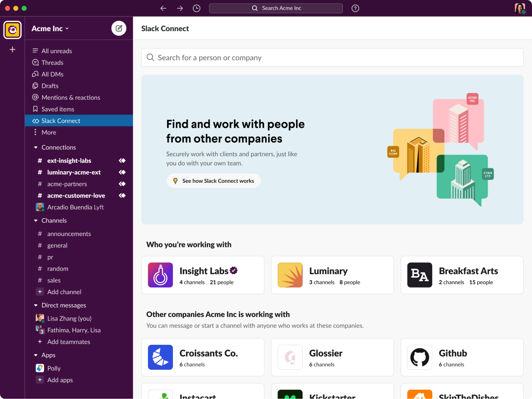The height and width of the screenshot is (399, 532).
Task: Open All unreads
Action: pos(79,51)
